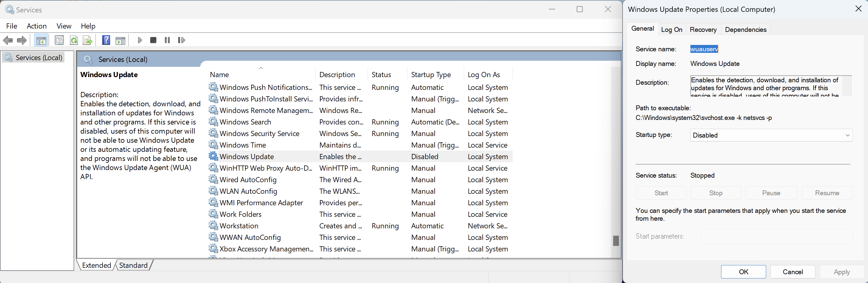Click the Forward arrow in the toolbar
The height and width of the screenshot is (283, 868).
22,40
